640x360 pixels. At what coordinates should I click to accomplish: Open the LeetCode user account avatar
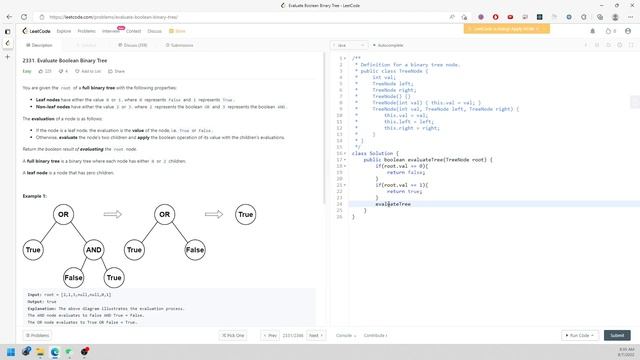click(628, 31)
